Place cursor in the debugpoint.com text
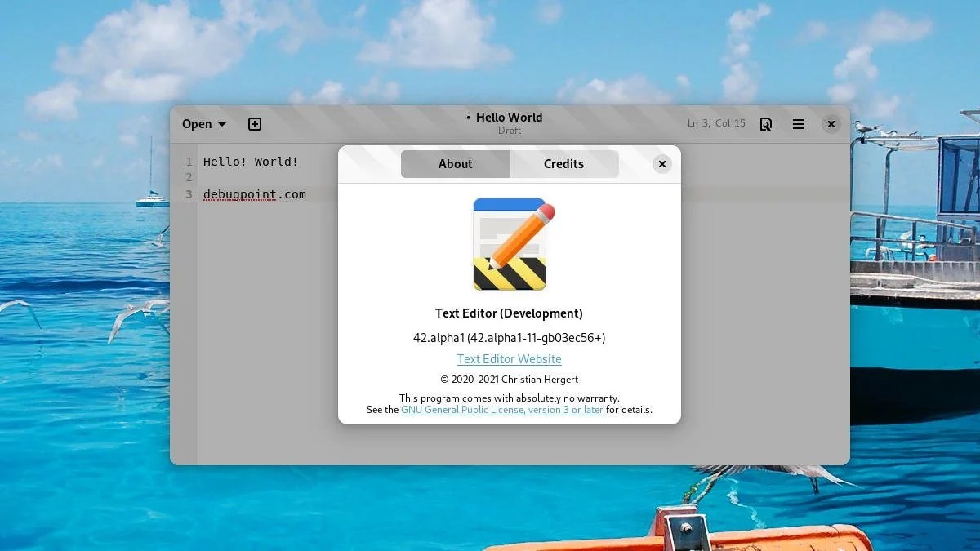Image resolution: width=980 pixels, height=551 pixels. tap(255, 194)
